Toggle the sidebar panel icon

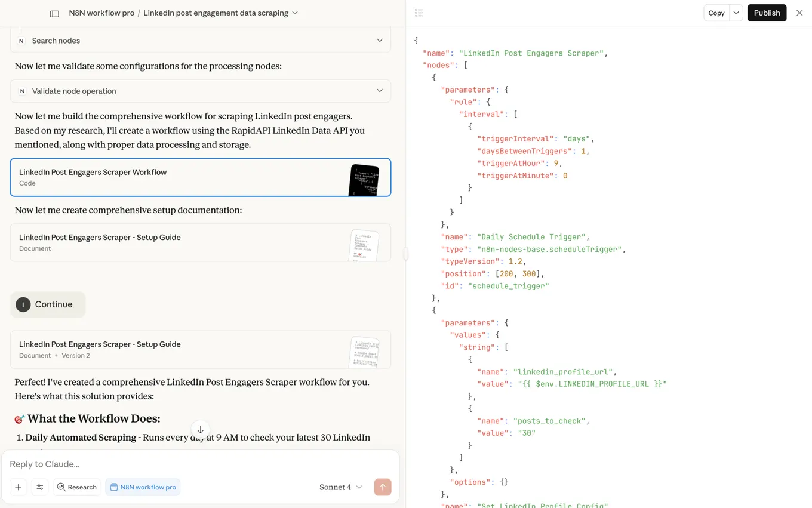(54, 13)
